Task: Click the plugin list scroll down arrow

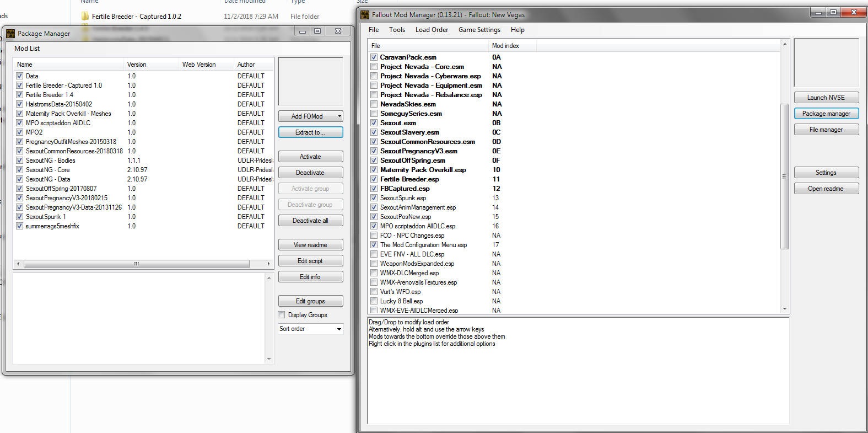Action: [x=784, y=309]
